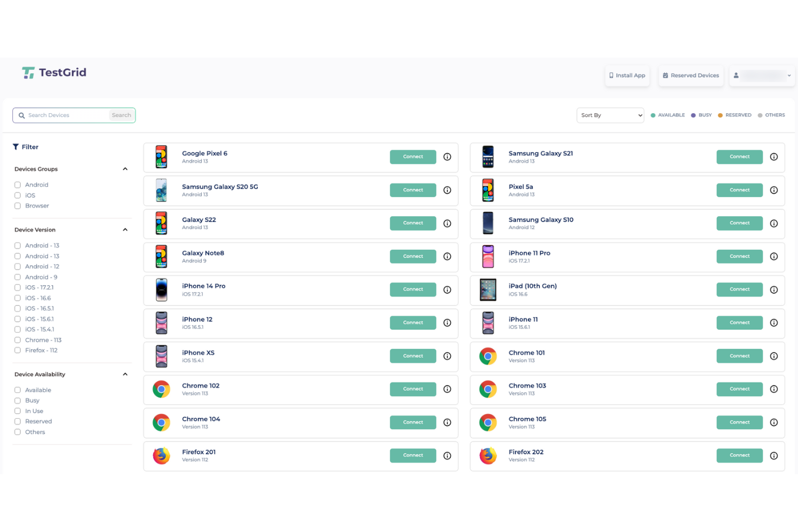The image size is (798, 532).
Task: Show info for Firefox 202
Action: [774, 455]
